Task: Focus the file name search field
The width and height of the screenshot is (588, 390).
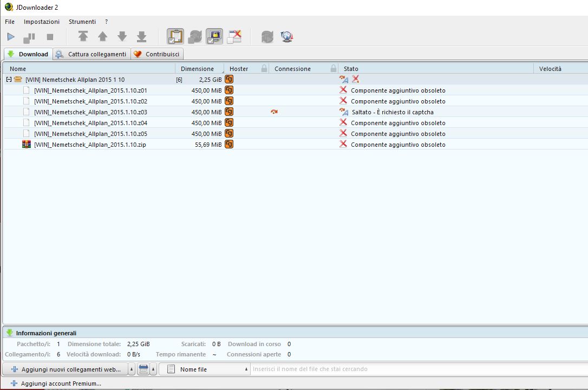Action: 419,369
